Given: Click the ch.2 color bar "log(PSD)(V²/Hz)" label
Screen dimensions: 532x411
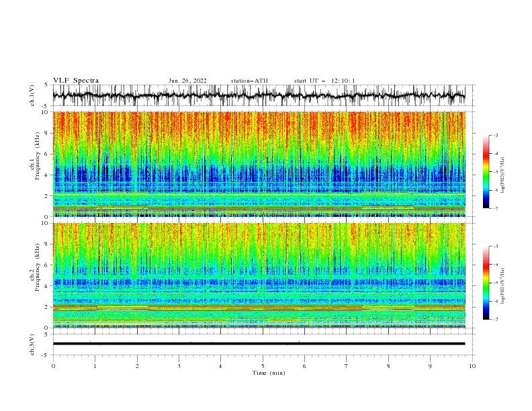Looking at the screenshot, I should point(502,285).
